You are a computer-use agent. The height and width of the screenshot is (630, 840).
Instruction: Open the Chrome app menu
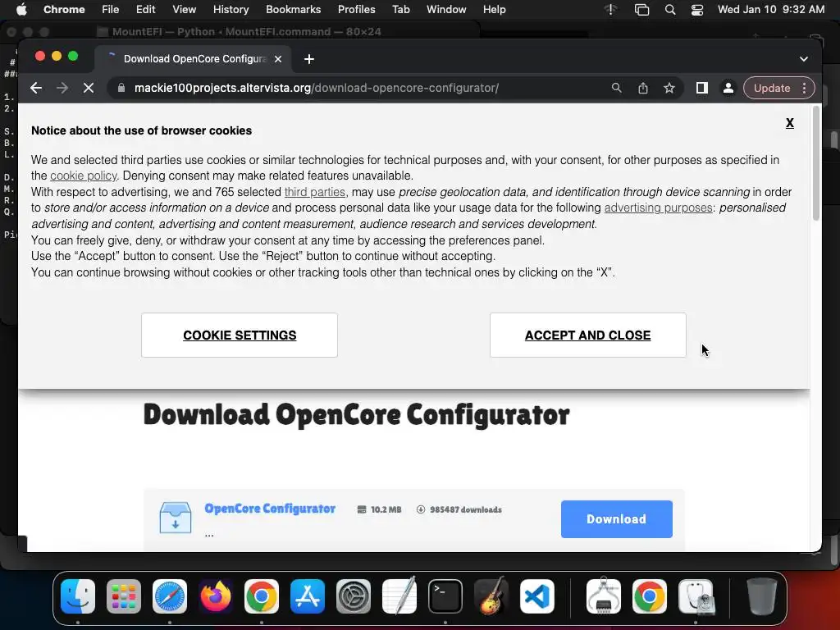click(x=64, y=10)
